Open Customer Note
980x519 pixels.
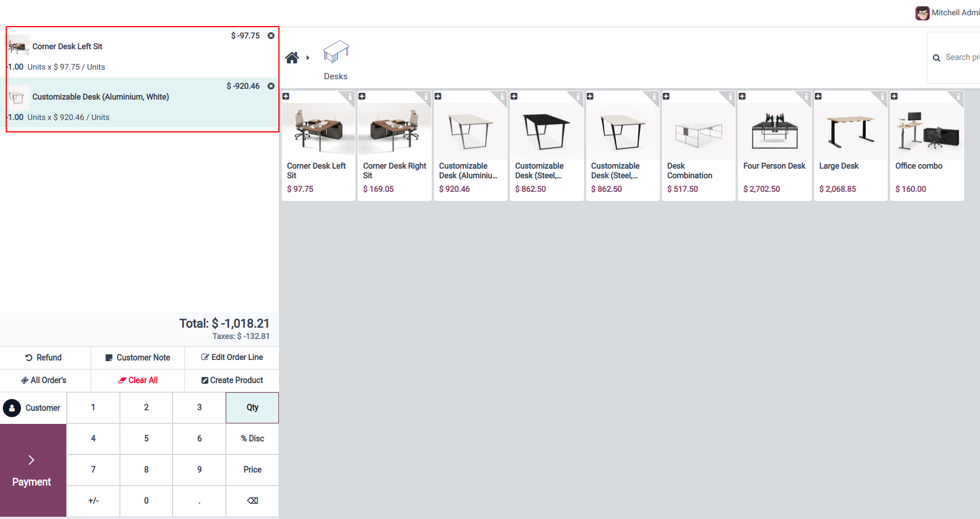pos(138,358)
